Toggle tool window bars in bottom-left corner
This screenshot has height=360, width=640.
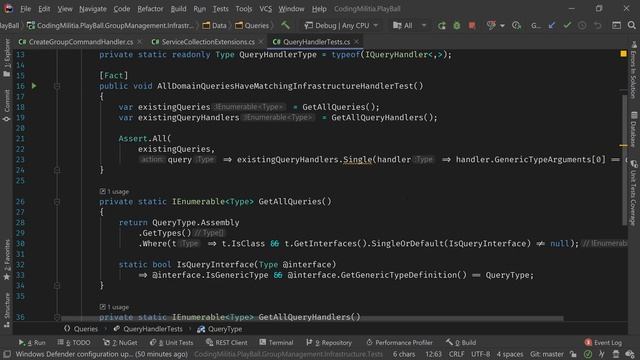[x=7, y=354]
